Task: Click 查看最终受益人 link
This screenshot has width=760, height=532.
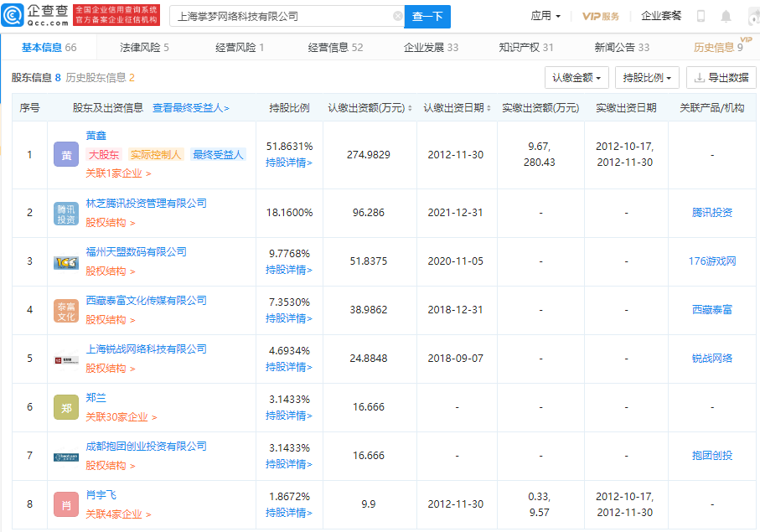Action: tap(191, 108)
